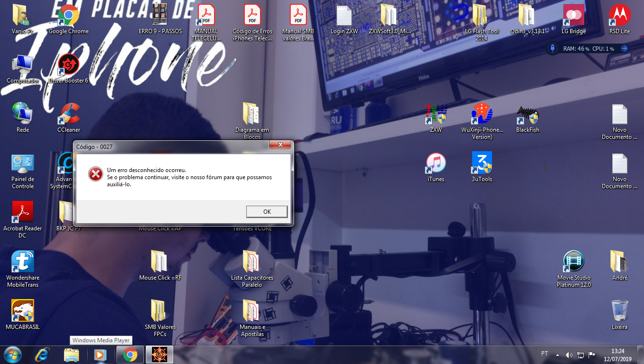The image size is (644, 364).
Task: Open the ZXW shortcut icon
Action: 436,115
